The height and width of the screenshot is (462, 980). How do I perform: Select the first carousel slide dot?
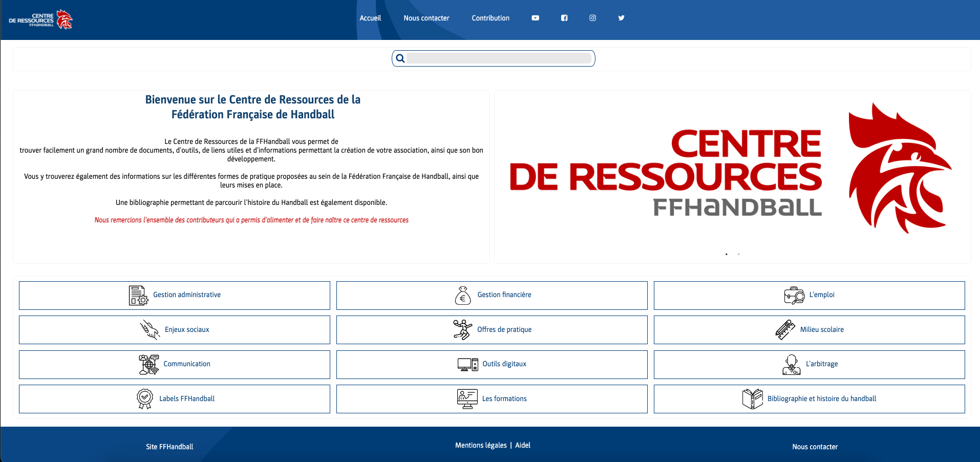(727, 254)
